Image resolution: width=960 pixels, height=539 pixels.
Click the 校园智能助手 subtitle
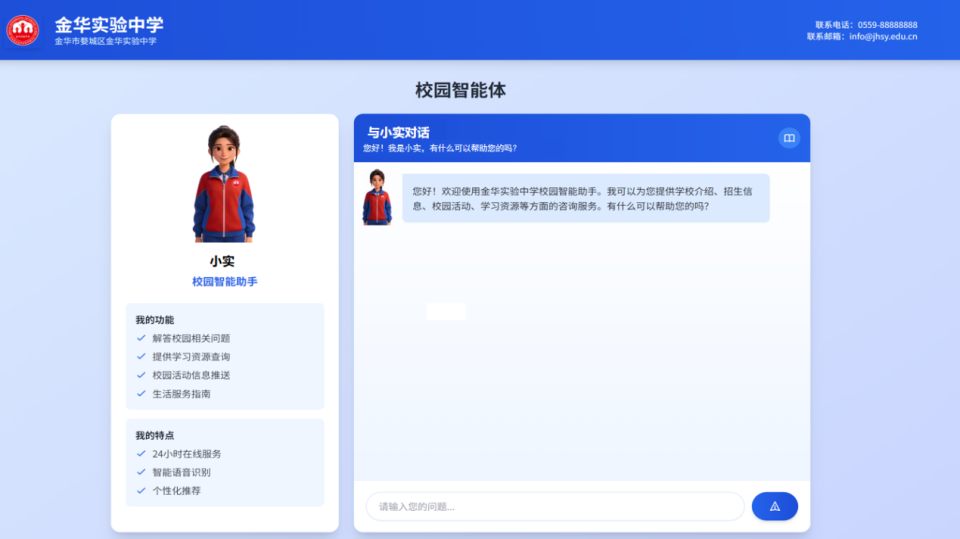click(225, 282)
